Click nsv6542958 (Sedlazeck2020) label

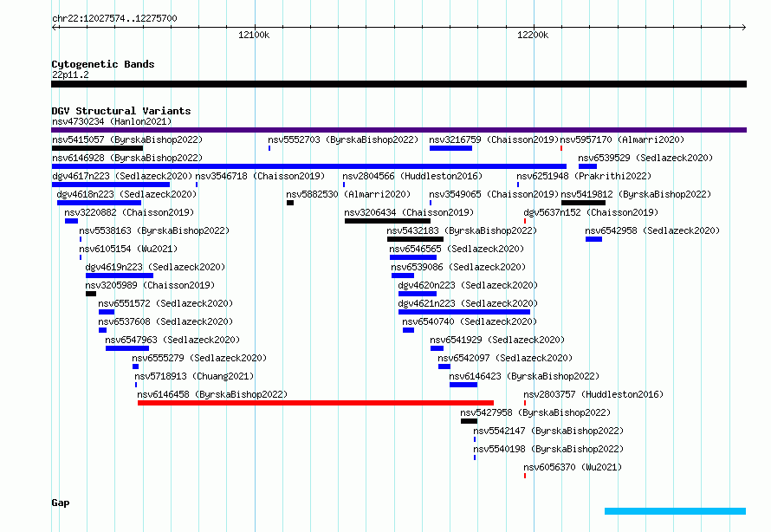652,230
